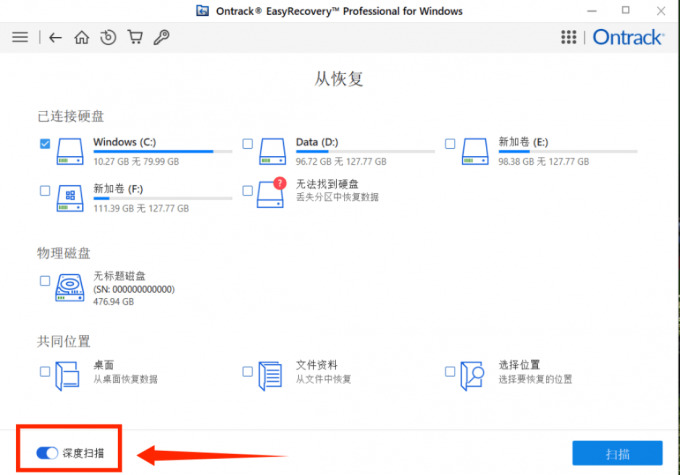Select the 'Windows (C:)' label
The image size is (680, 475).
click(x=124, y=142)
